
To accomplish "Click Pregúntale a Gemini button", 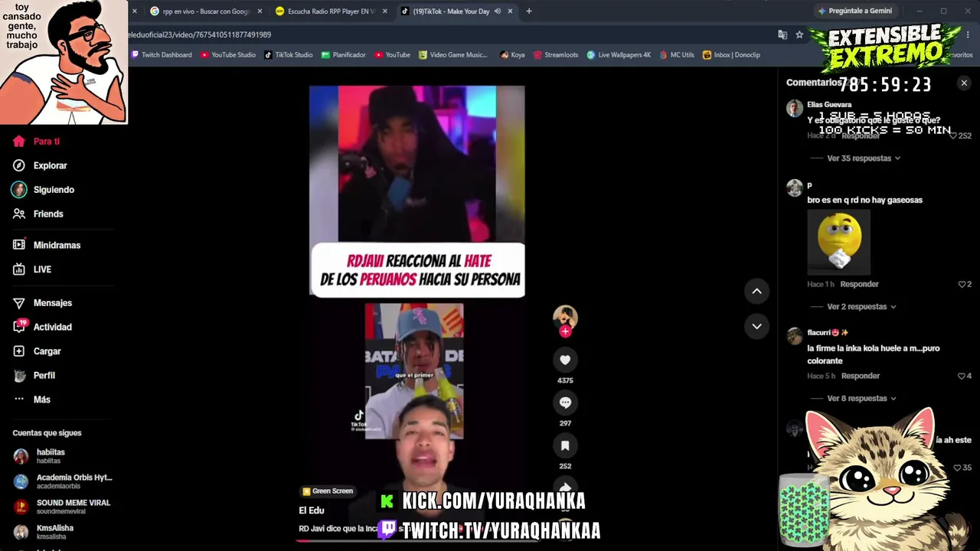I will [854, 11].
